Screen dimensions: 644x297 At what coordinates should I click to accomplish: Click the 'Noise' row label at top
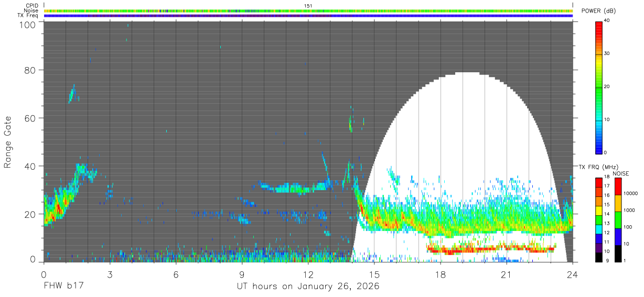coord(31,10)
